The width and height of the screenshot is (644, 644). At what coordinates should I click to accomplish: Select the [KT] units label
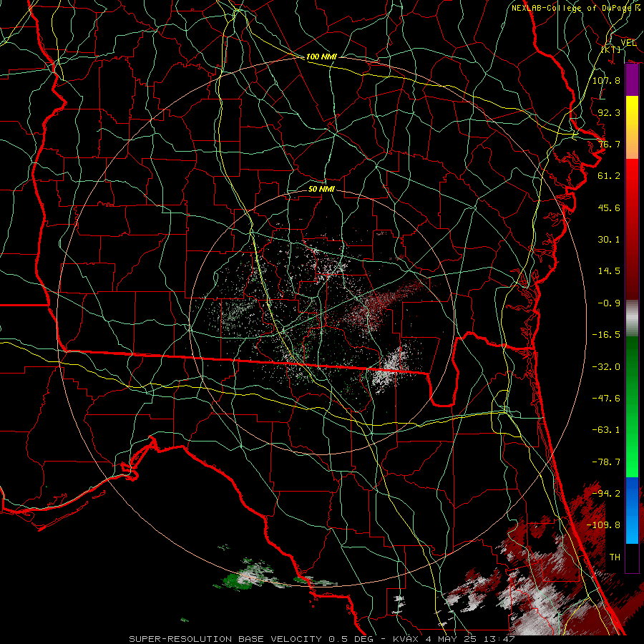click(611, 49)
